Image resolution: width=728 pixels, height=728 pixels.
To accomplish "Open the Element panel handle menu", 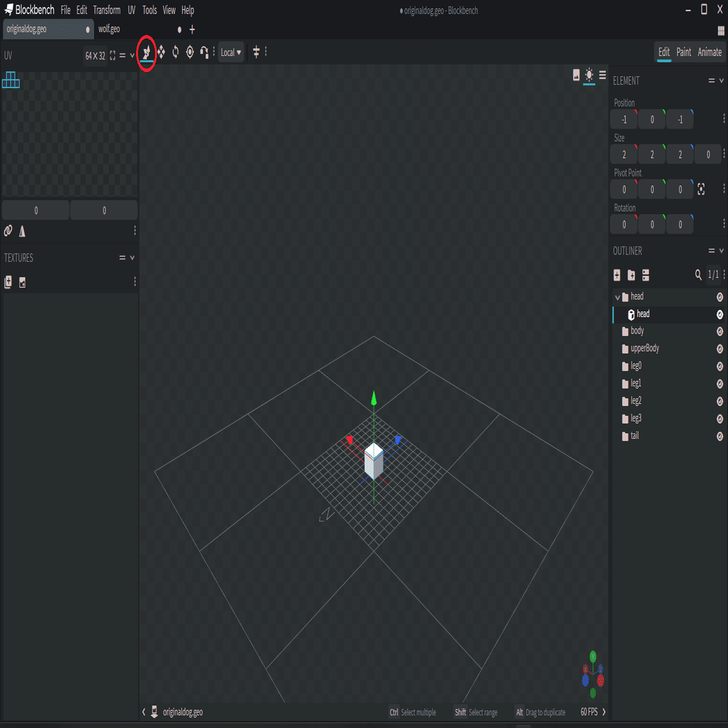I will coord(711,80).
